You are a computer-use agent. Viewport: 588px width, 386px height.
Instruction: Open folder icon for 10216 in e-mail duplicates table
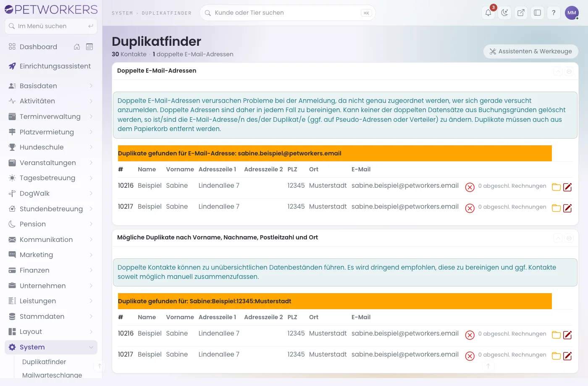(x=556, y=187)
